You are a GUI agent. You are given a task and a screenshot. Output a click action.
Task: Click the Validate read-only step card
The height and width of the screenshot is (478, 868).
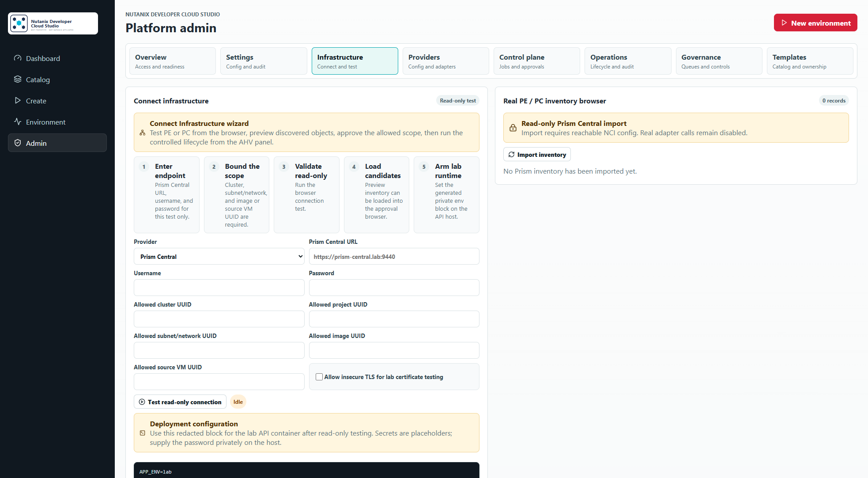[x=306, y=195]
